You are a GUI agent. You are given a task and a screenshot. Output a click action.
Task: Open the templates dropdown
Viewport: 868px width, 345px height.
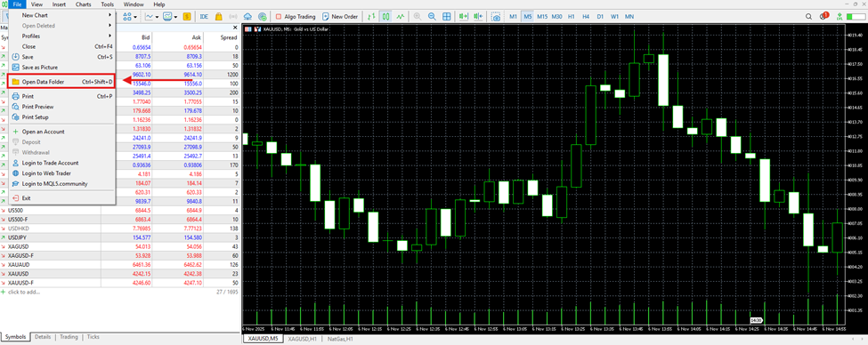pos(175,17)
